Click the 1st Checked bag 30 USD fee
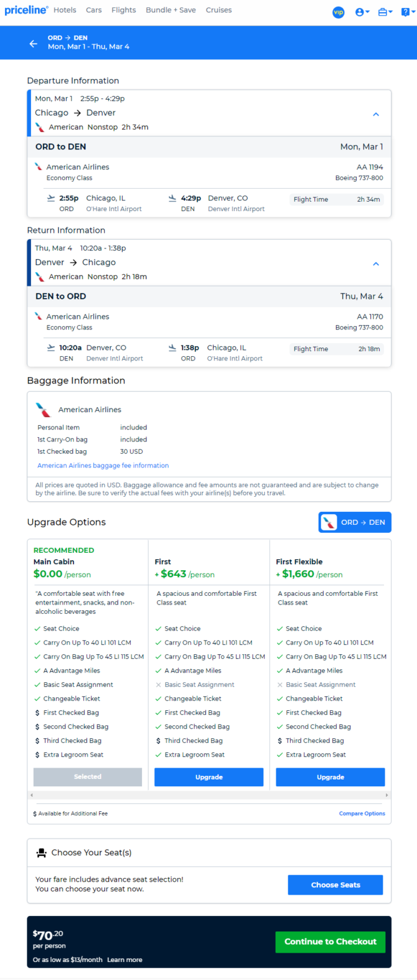 point(131,451)
